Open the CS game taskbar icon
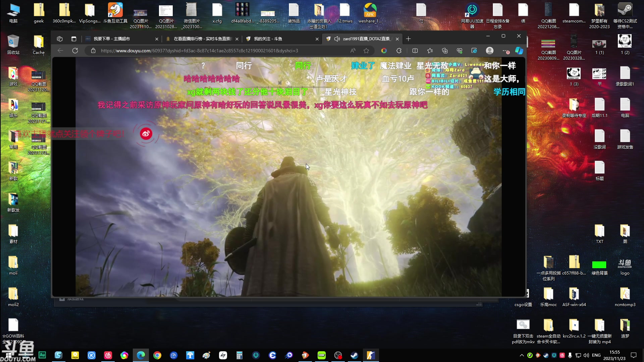 pos(371,355)
